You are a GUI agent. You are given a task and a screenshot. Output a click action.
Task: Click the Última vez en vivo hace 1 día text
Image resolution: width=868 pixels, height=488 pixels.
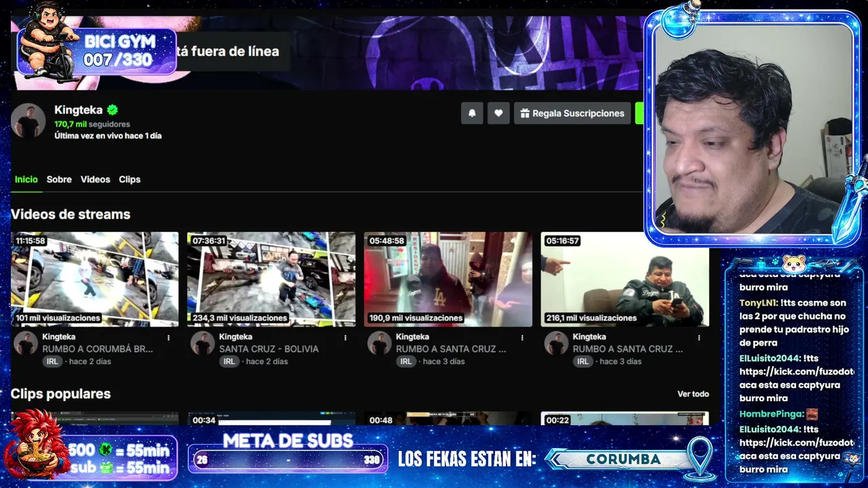pyautogui.click(x=108, y=136)
